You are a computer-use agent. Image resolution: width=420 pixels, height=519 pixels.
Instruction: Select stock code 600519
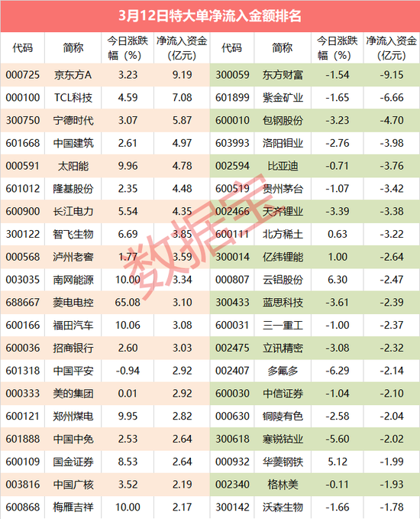point(232,189)
